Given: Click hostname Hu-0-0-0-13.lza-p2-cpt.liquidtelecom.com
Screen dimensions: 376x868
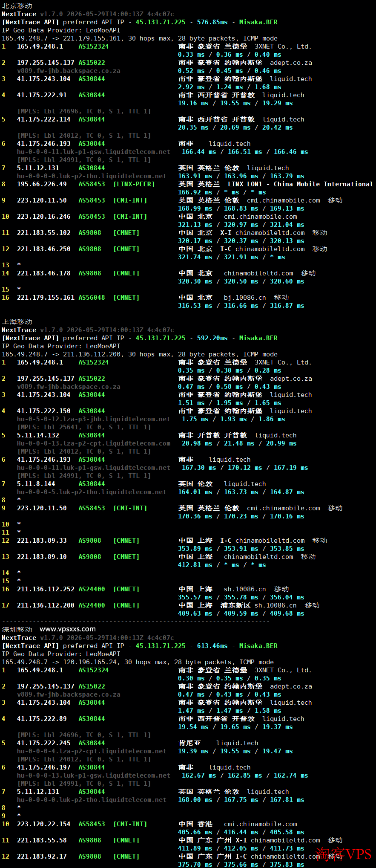Looking at the screenshot, I should point(94,443).
